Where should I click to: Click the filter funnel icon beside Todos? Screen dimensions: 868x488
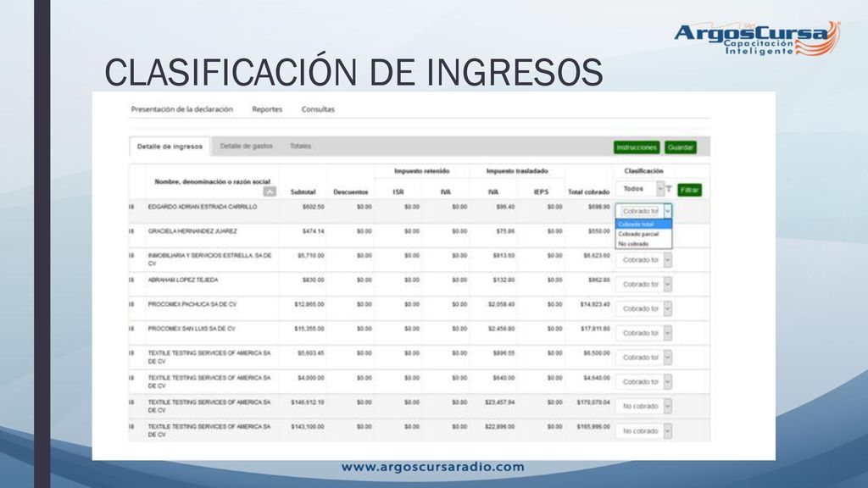(669, 189)
